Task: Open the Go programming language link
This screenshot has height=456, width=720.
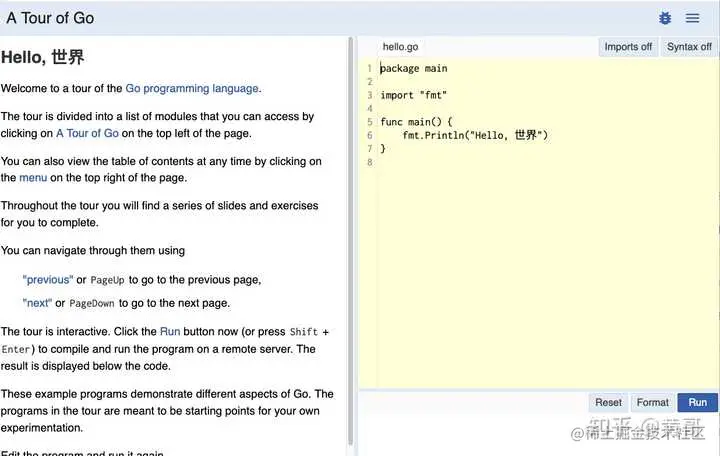Action: (192, 88)
